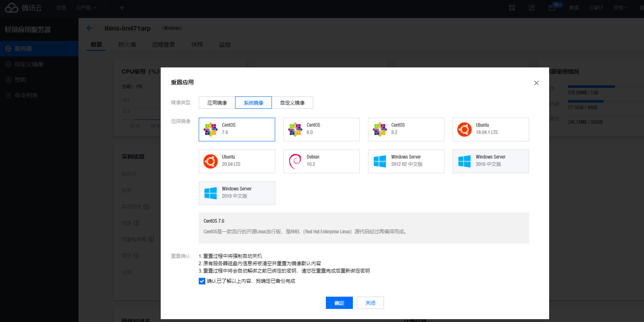Click the memory usage progress bar
This screenshot has height=322, width=644.
[591, 87]
